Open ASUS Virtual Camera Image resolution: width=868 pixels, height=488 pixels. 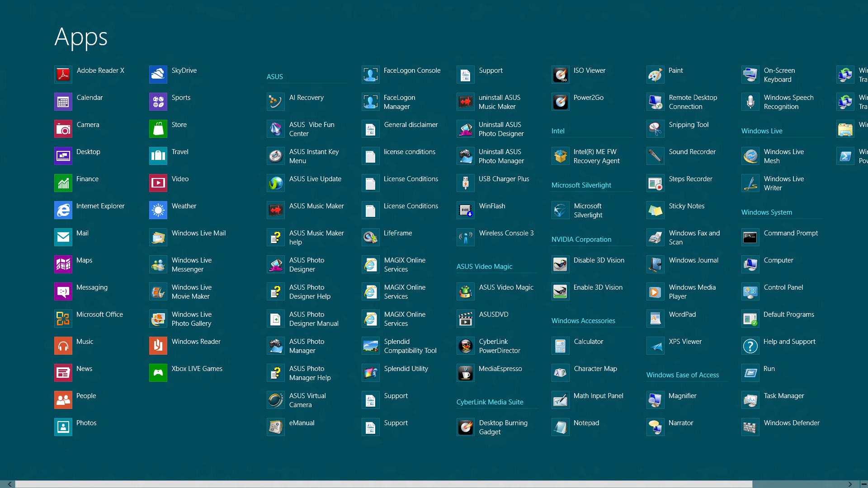(x=275, y=400)
